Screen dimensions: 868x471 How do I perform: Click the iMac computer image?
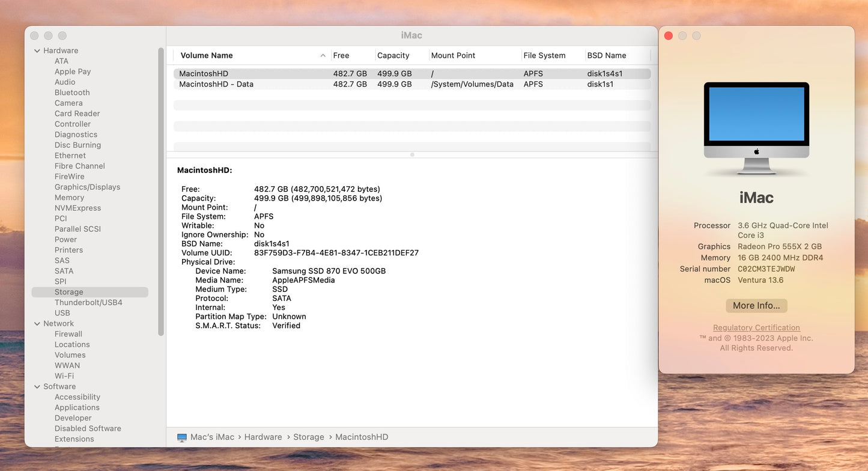point(756,128)
